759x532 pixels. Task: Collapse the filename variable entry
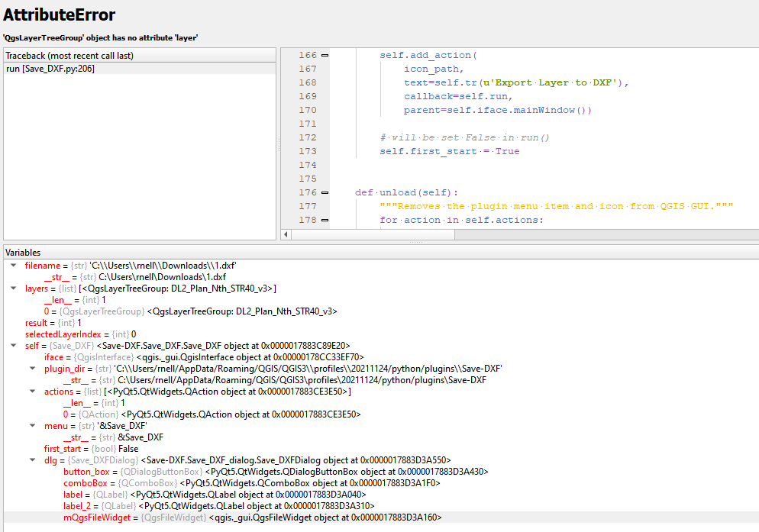pyautogui.click(x=13, y=266)
